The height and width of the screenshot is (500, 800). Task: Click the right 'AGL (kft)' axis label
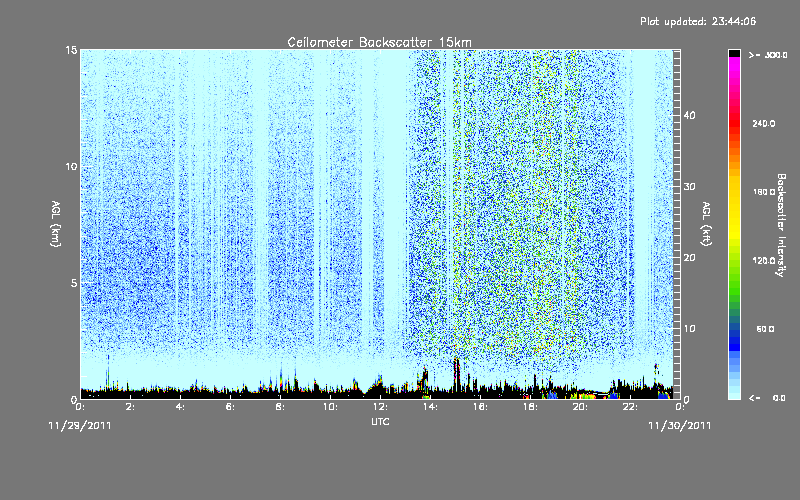[x=706, y=223]
